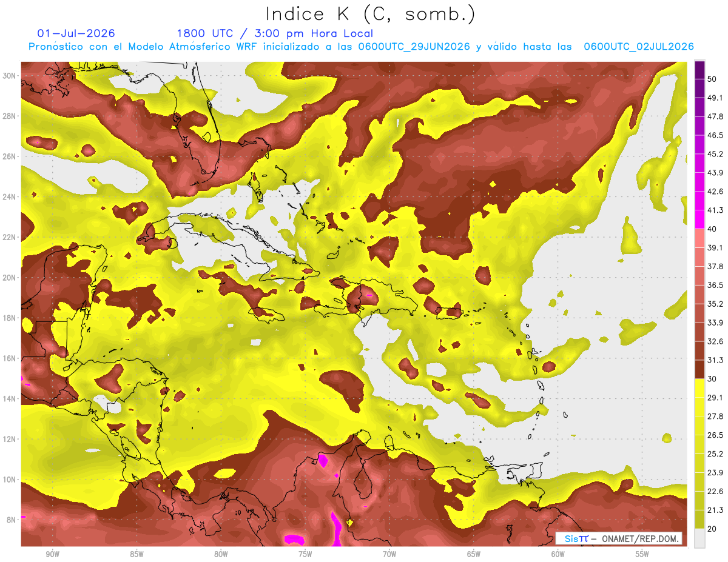This screenshot has width=728, height=562.
Task: Click the colorbar value 31.3
Action: pyautogui.click(x=715, y=360)
